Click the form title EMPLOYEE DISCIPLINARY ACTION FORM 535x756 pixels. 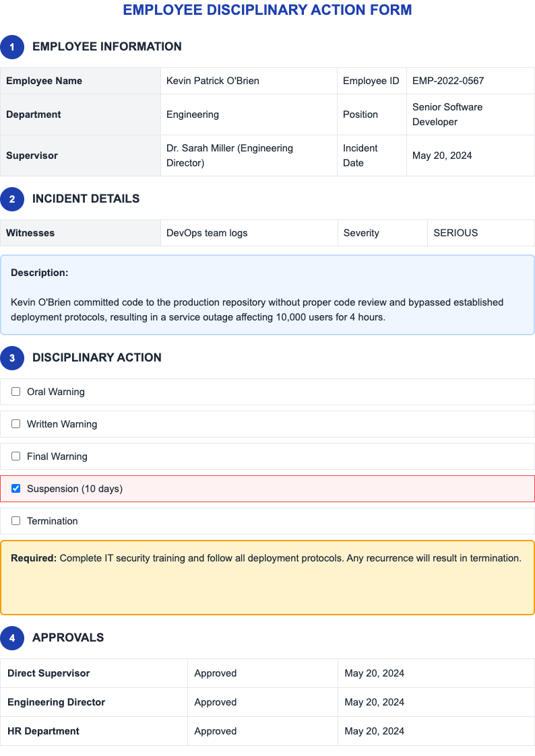267,10
